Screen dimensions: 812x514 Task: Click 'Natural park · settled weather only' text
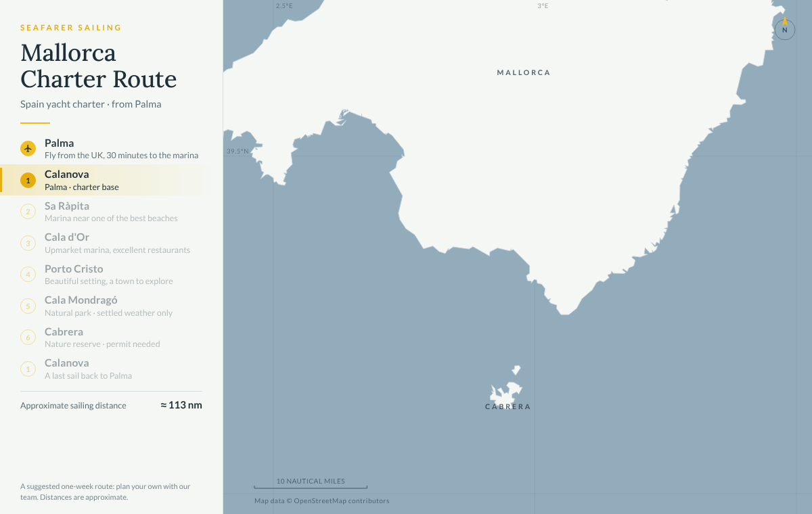108,312
